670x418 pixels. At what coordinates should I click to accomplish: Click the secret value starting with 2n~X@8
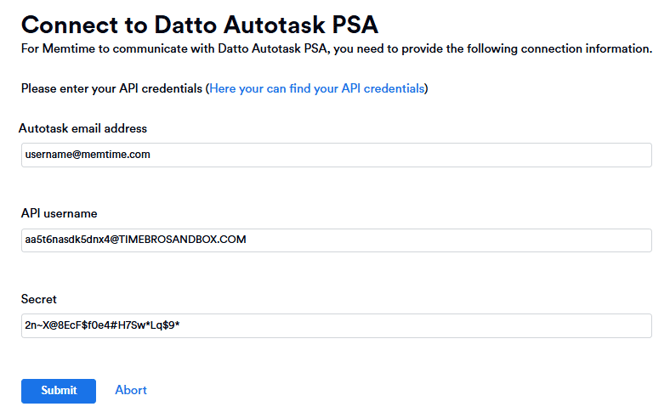tap(102, 325)
